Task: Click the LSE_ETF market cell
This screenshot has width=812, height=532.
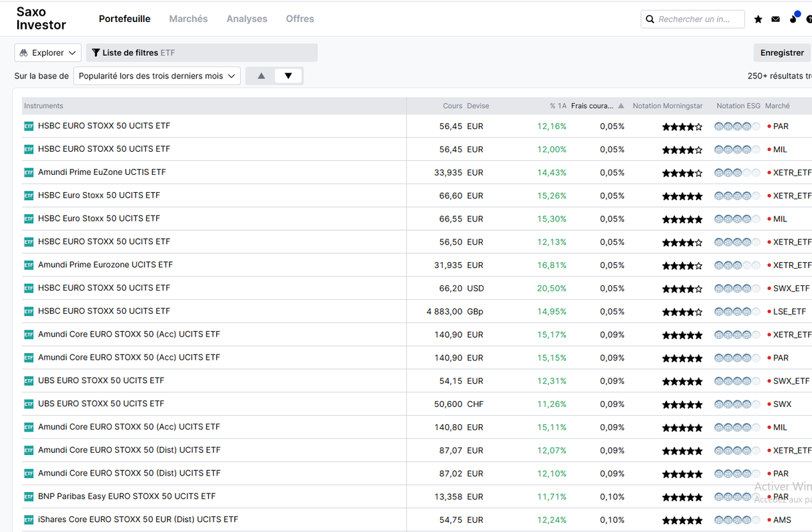Action: click(x=789, y=312)
